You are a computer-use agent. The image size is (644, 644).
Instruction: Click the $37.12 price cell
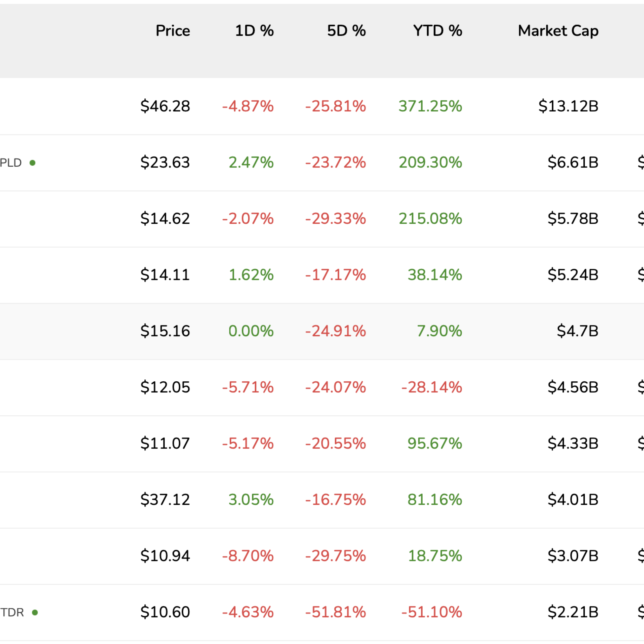[x=165, y=499]
